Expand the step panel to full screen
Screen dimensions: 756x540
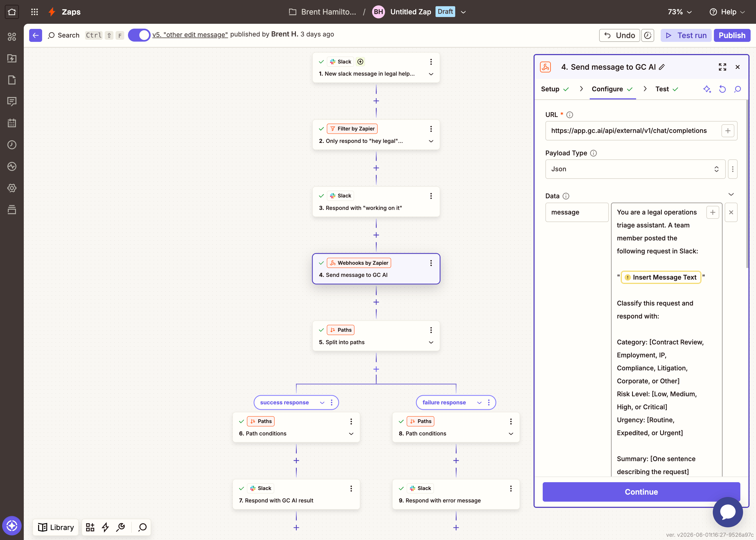pos(722,67)
